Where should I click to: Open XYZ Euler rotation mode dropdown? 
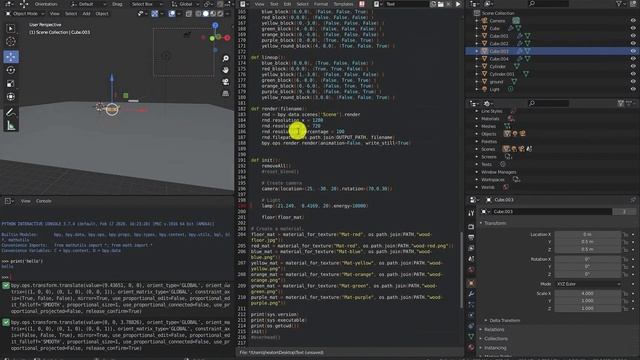point(588,284)
